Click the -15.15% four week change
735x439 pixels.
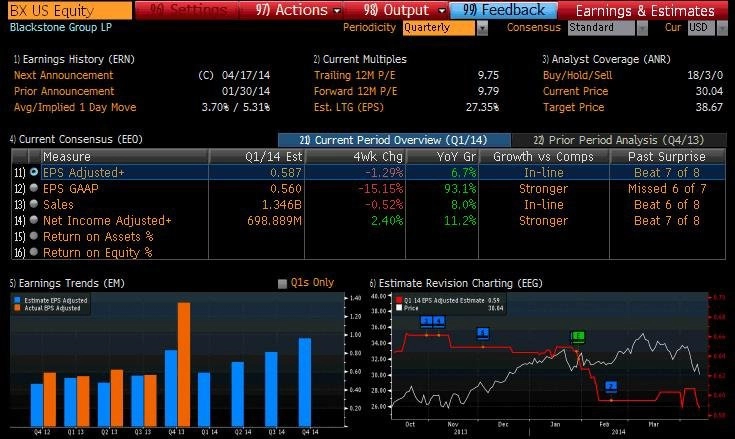click(380, 188)
